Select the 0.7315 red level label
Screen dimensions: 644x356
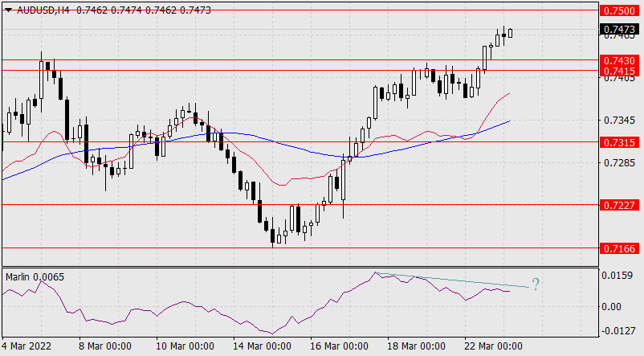click(620, 143)
